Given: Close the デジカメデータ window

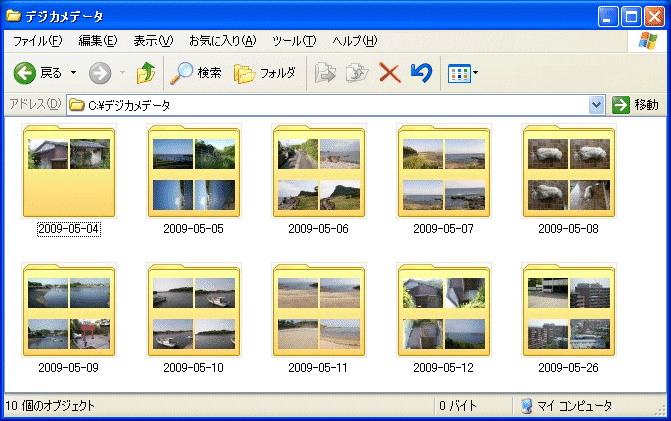Looking at the screenshot, I should tap(654, 17).
